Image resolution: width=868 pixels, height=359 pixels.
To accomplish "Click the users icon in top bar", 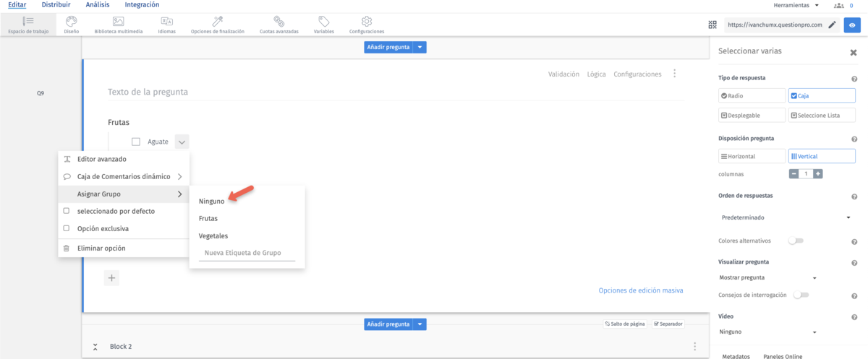I will (839, 5).
